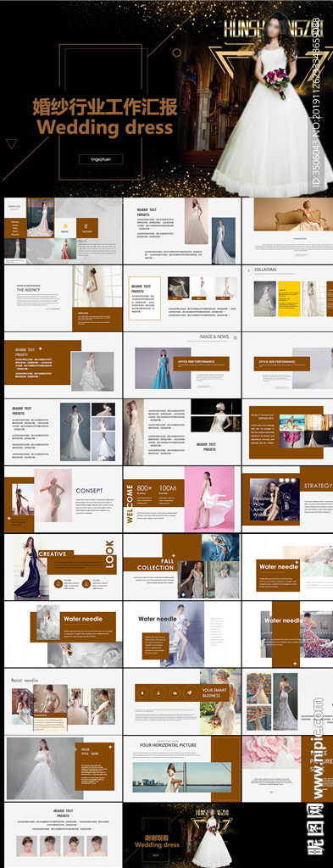Open the IMAGE & NEWS slide thumbnail
333x868 pixels.
tap(182, 364)
